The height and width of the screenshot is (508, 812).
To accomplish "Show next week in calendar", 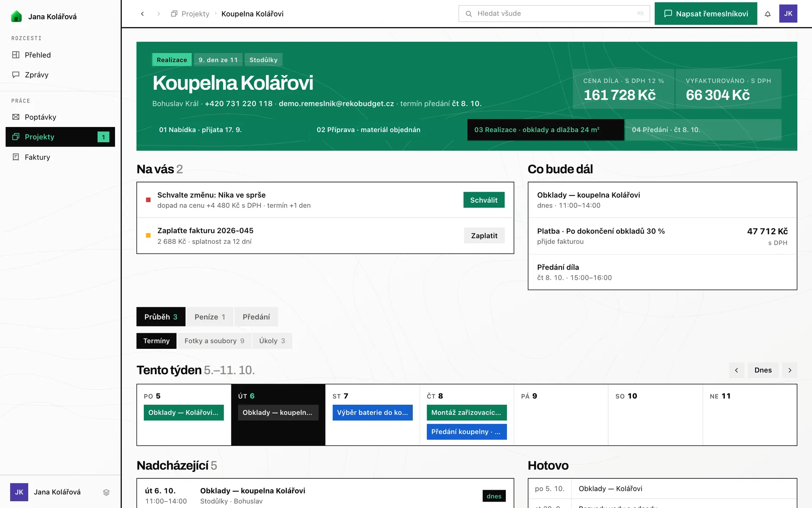I will 790,370.
